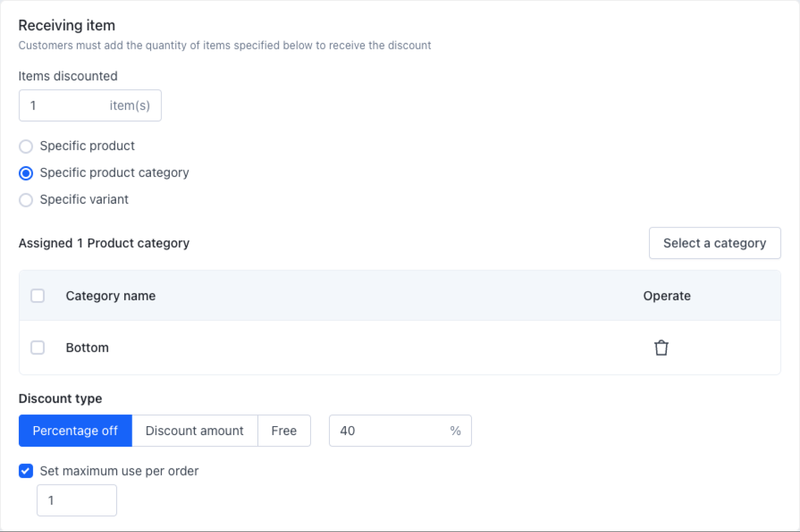Viewport: 800px width, 532px height.
Task: Select the Specific variant radio option
Action: (26, 200)
